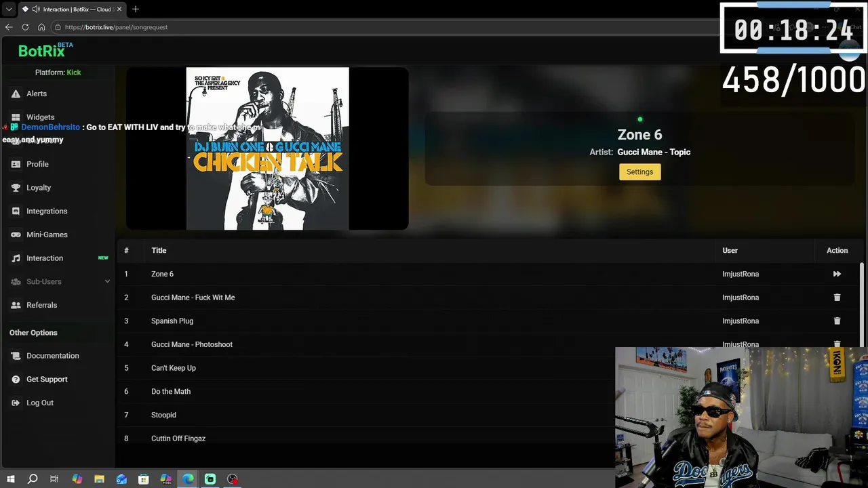Viewport: 868px width, 488px height.
Task: Select Gucci Mane - Photoshoot title
Action: click(192, 344)
